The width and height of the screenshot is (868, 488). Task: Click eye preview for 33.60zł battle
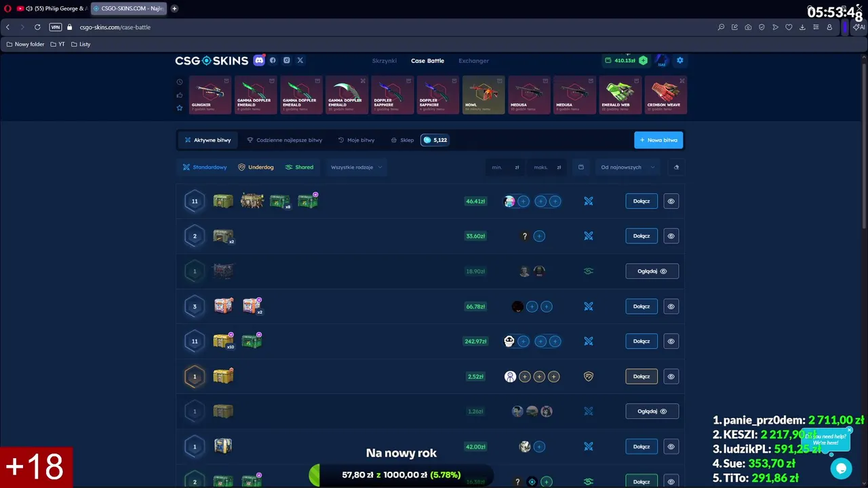click(x=671, y=236)
